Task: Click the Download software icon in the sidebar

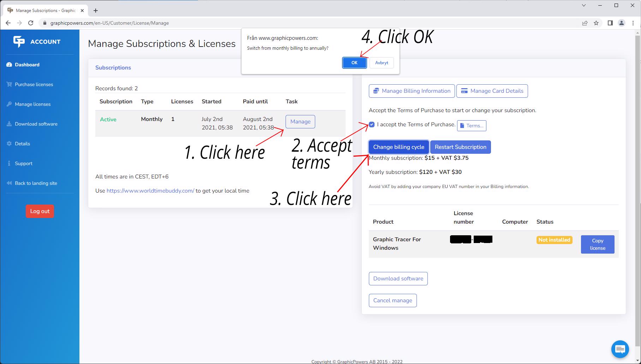Action: (9, 124)
